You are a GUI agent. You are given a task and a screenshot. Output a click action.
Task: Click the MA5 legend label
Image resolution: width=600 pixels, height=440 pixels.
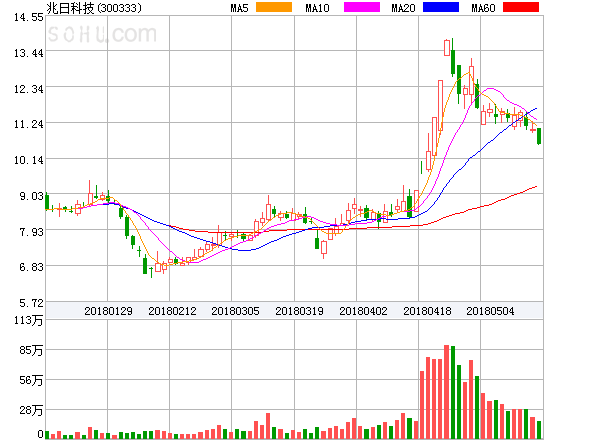(239, 8)
